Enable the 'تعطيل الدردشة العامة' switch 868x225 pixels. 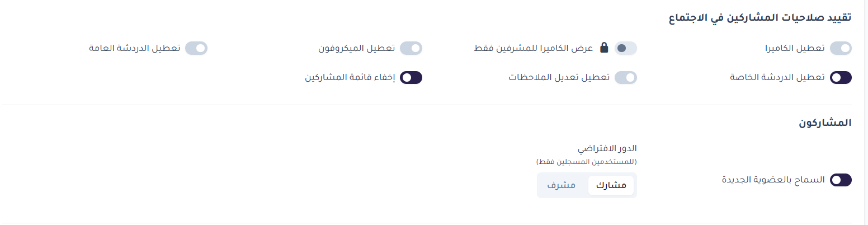point(196,48)
